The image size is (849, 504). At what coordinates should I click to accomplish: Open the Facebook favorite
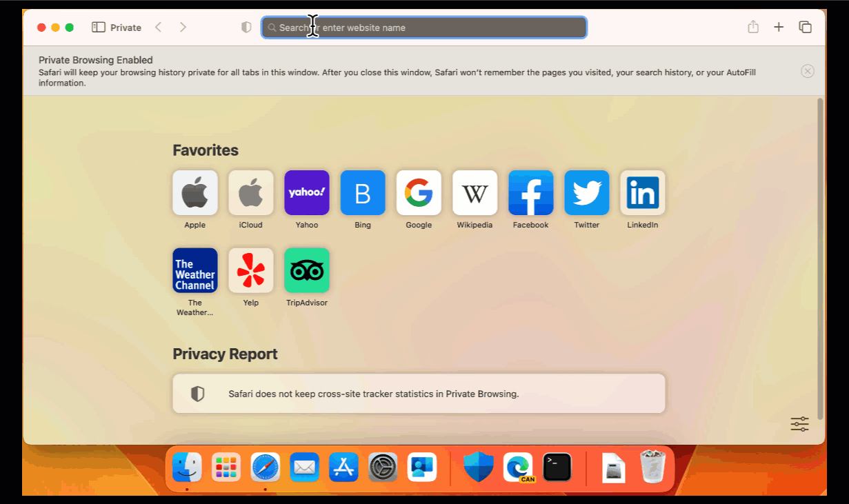pyautogui.click(x=530, y=192)
